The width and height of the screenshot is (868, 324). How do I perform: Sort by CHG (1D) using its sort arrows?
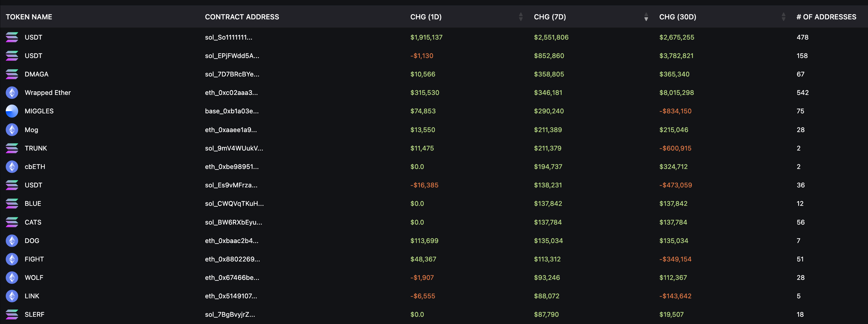click(520, 17)
